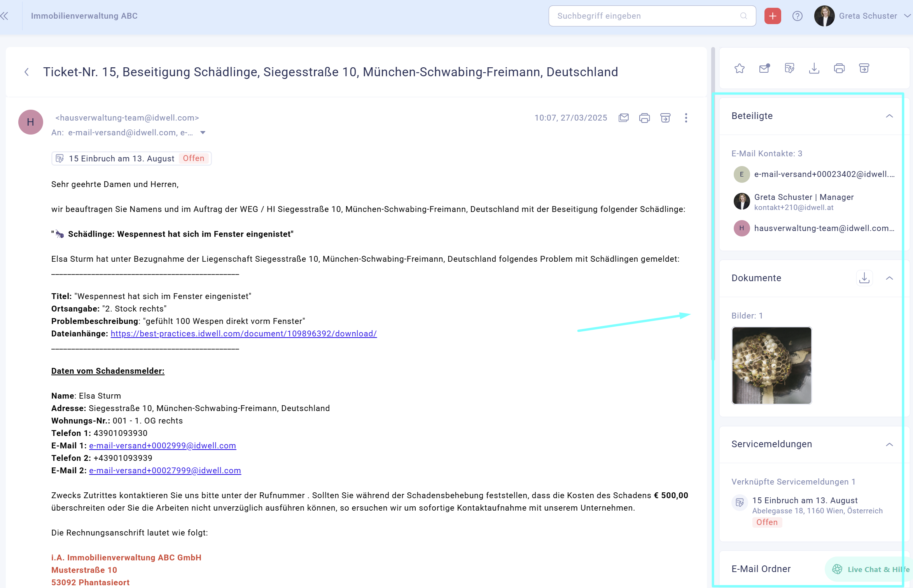Archive ticket using right toolbar archive icon
The width and height of the screenshot is (913, 588).
coord(864,68)
